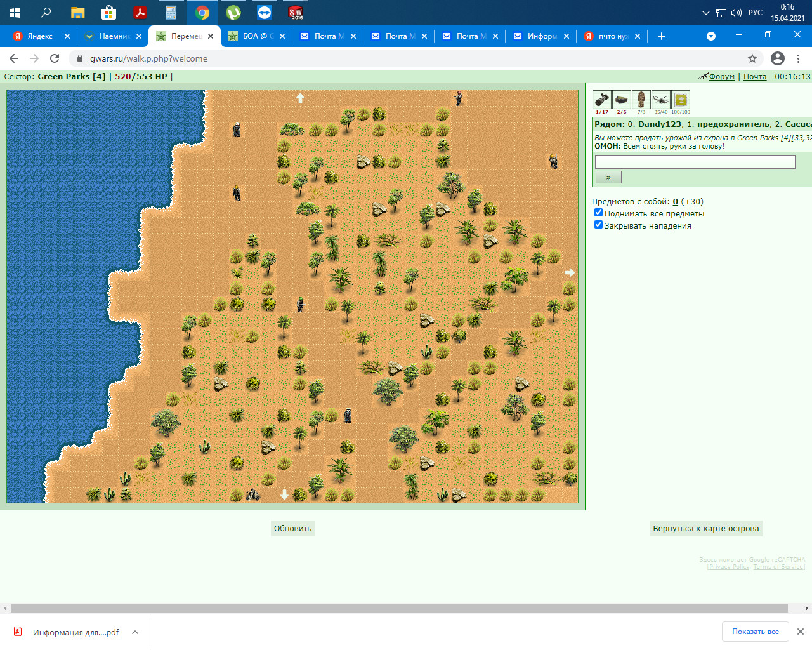The width and height of the screenshot is (812, 650).
Task: Open the camouflage suit icon labeled 7/8
Action: (641, 100)
